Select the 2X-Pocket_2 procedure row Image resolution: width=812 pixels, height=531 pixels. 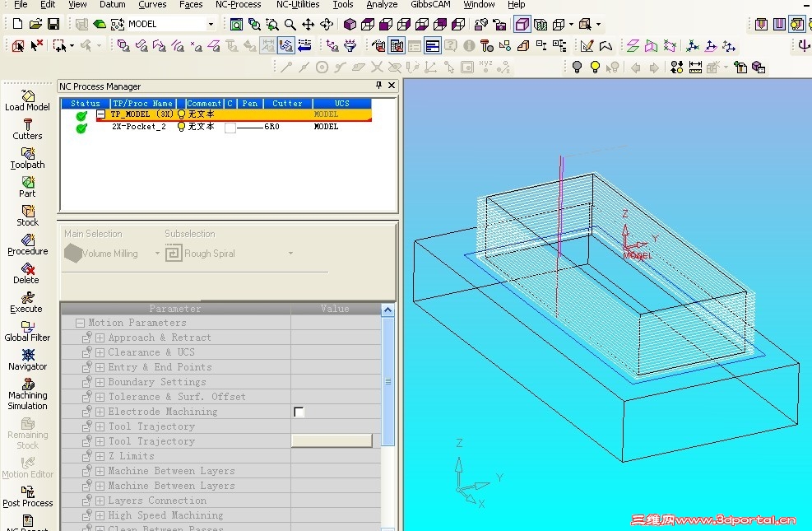tap(216, 127)
